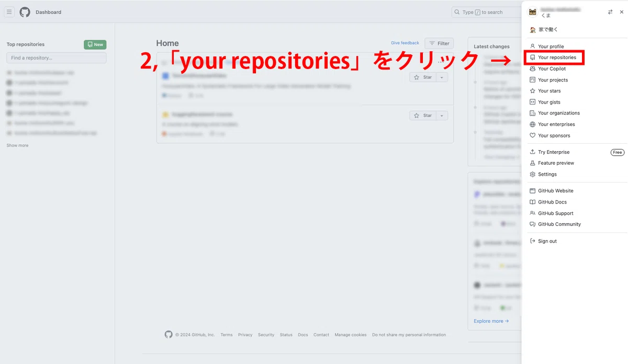Click the Copilot icon in user menu

pos(532,69)
